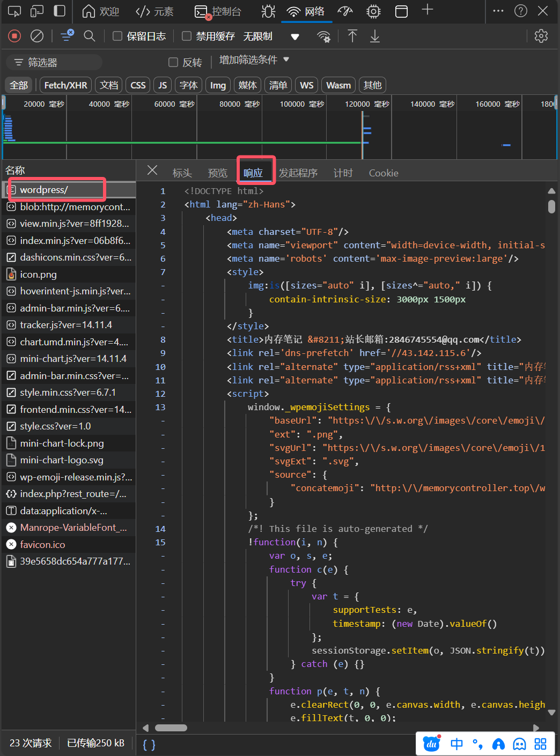
Task: Pretty-print response with braces icon
Action: click(149, 745)
